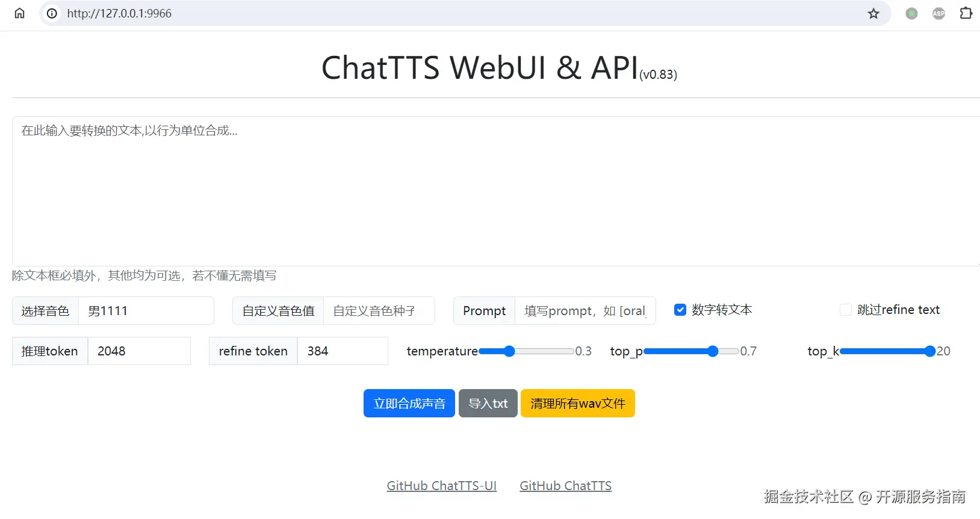The height and width of the screenshot is (519, 980).
Task: Click the (v0.83) version text
Action: click(658, 75)
